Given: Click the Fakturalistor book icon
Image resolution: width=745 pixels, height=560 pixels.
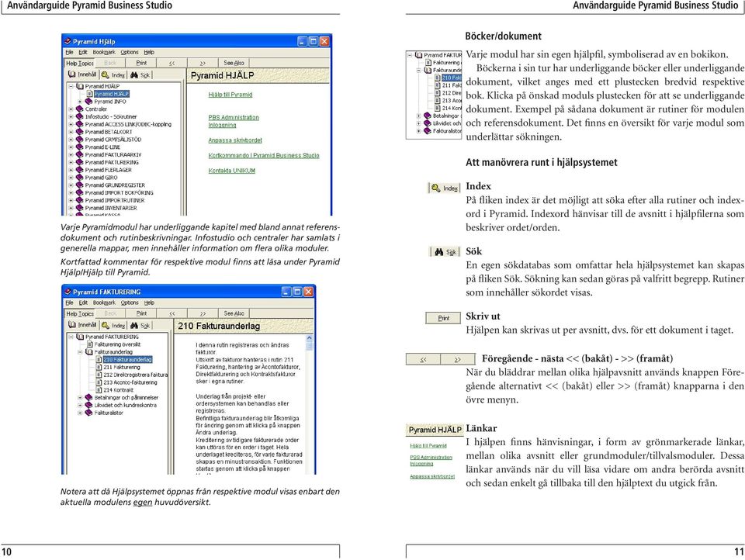Looking at the screenshot, I should pos(88,413).
